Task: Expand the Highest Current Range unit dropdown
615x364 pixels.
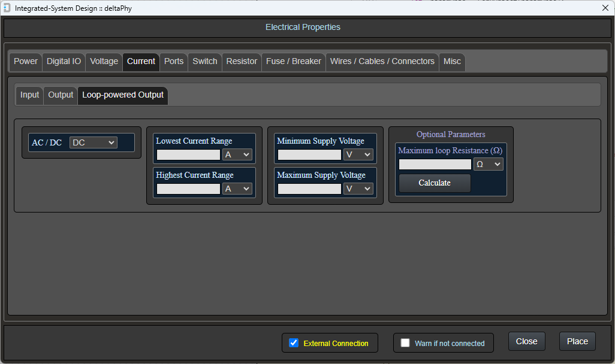Action: tap(237, 189)
